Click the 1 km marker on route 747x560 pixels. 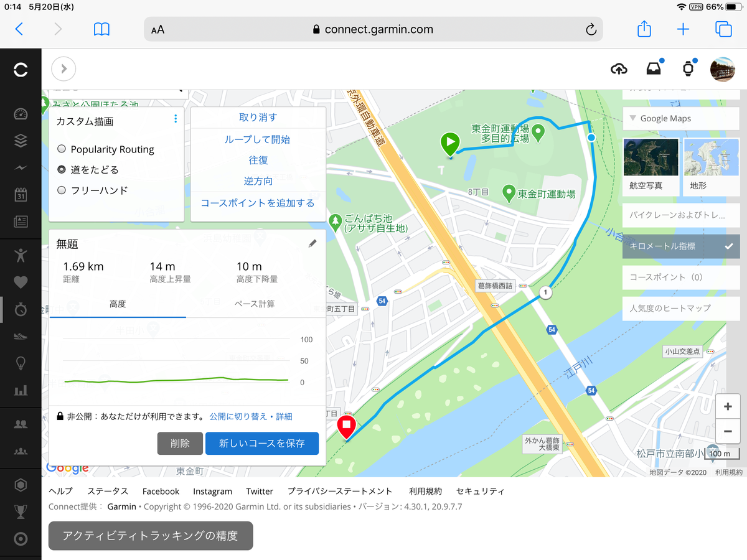point(546,292)
